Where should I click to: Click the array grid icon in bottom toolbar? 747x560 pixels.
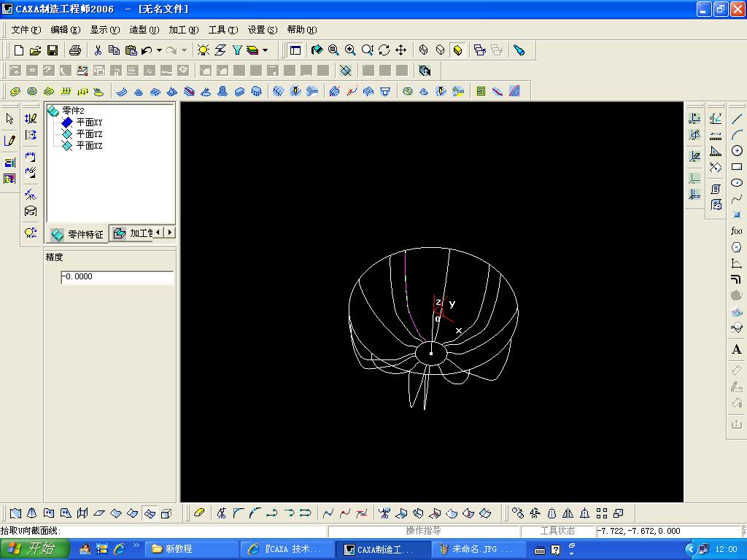pos(602,513)
